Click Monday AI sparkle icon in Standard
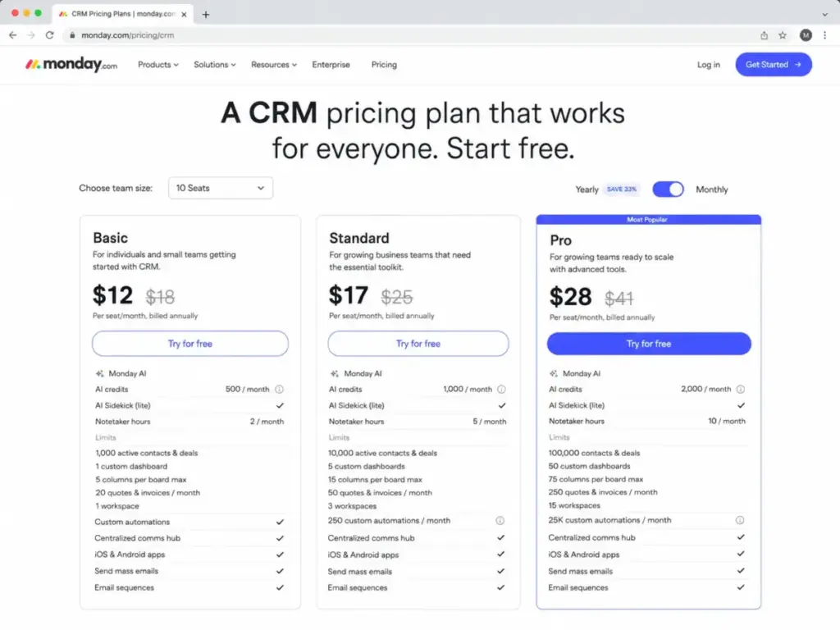Image resolution: width=840 pixels, height=630 pixels. tap(335, 374)
